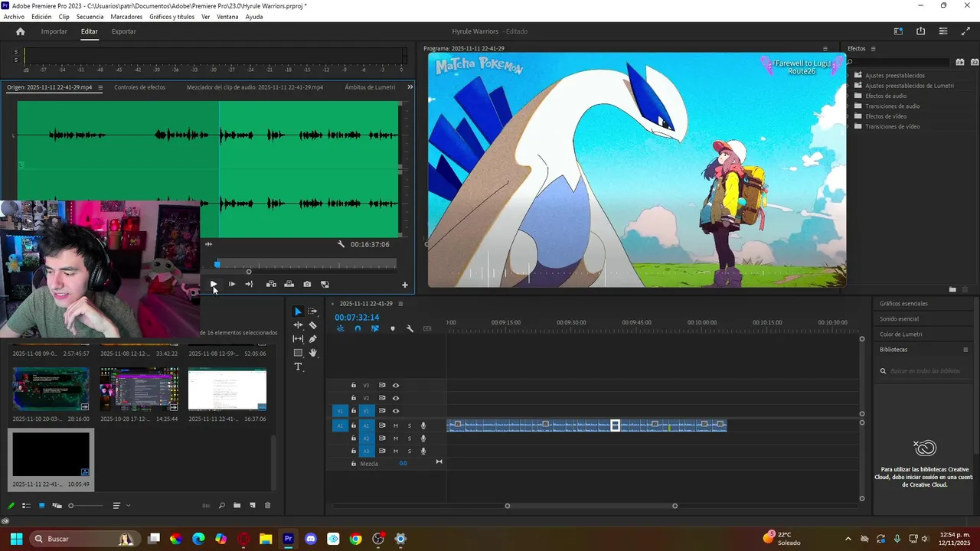Open the sort icons dropdown in Project panel

[119, 506]
